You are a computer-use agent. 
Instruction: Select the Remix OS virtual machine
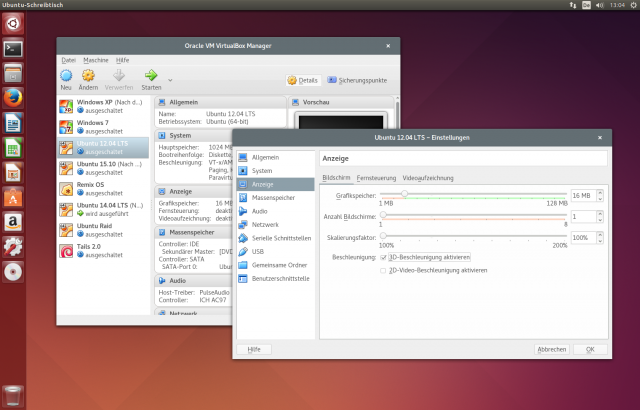(103, 189)
